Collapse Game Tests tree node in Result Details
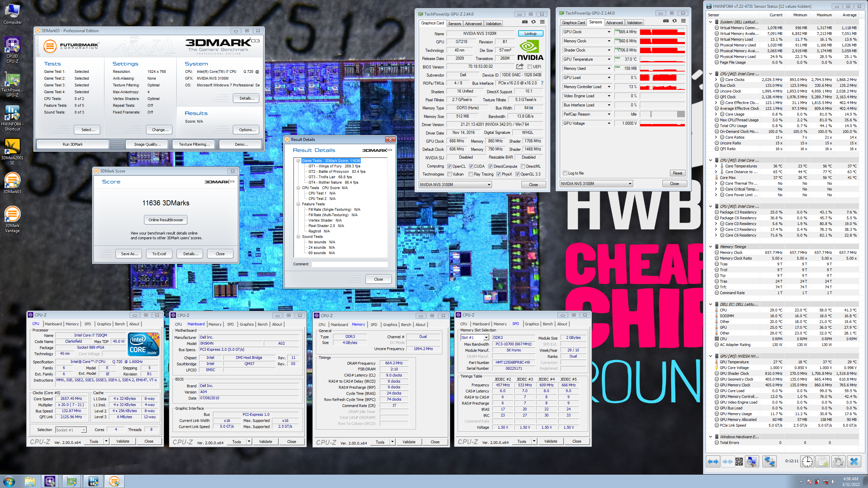 [298, 161]
